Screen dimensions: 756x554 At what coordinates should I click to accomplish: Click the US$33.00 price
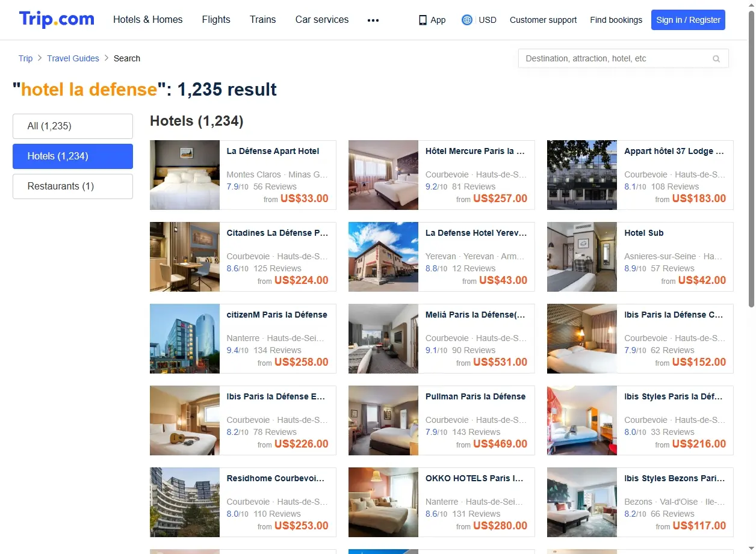point(304,199)
